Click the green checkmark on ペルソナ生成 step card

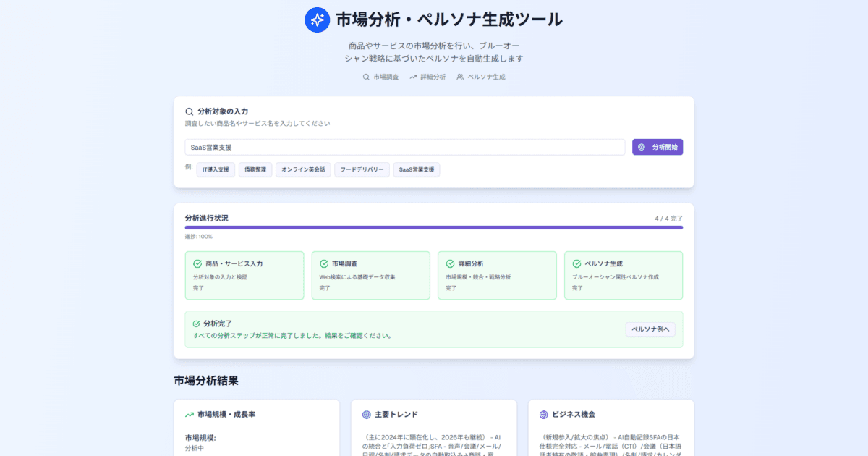[574, 263]
